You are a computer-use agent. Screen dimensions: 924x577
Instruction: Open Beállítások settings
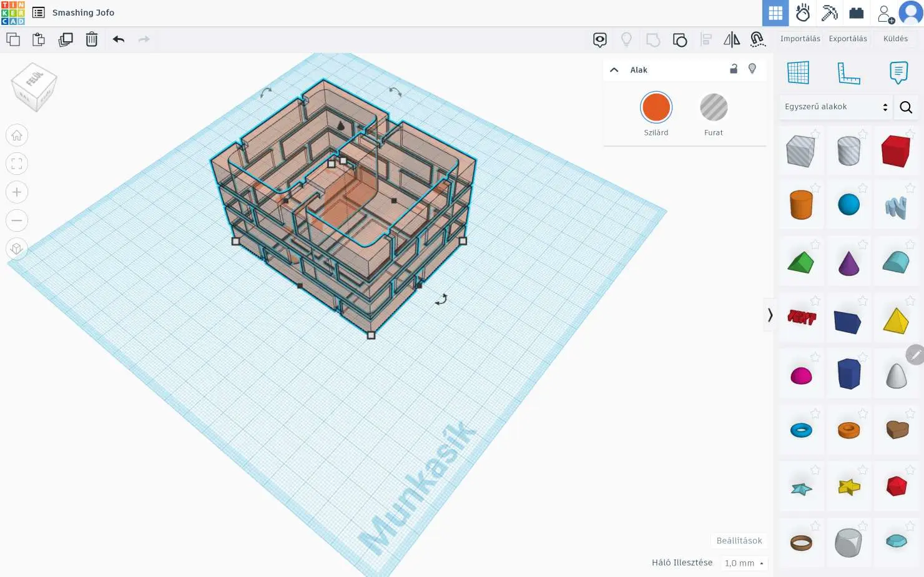click(739, 540)
